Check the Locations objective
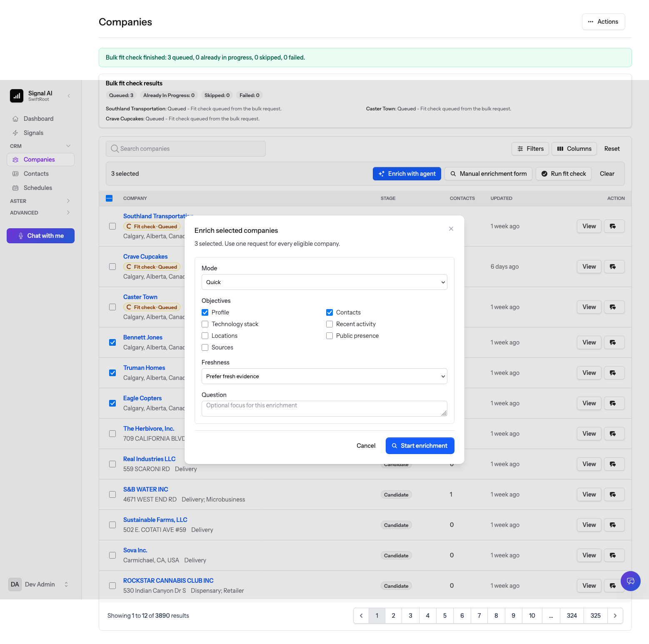649x644 pixels. [x=205, y=336]
